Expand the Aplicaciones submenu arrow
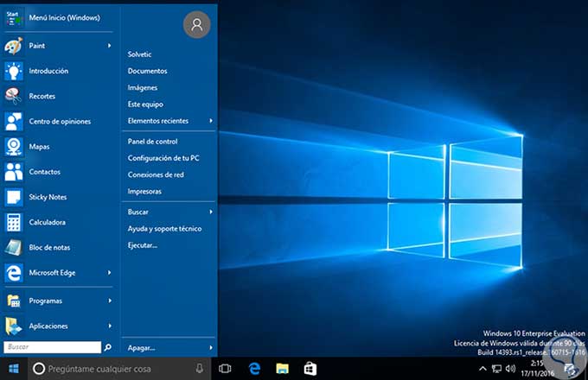The height and width of the screenshot is (380, 588). tap(110, 326)
